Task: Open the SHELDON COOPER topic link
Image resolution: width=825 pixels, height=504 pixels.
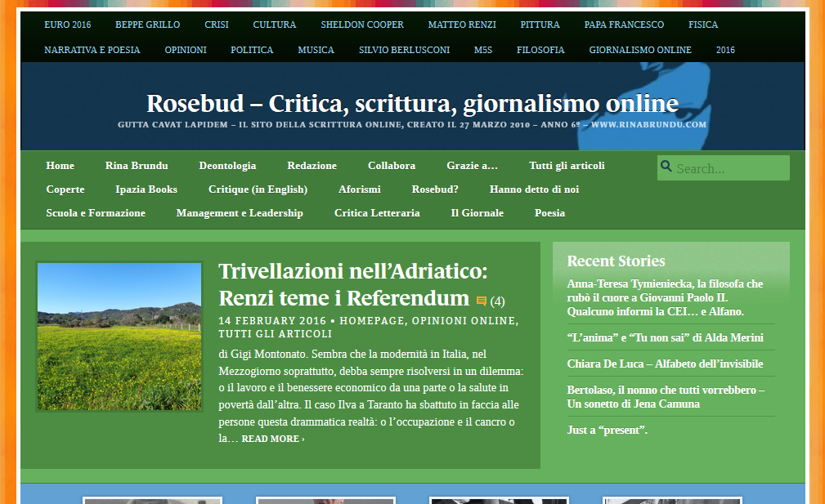Action: coord(361,25)
